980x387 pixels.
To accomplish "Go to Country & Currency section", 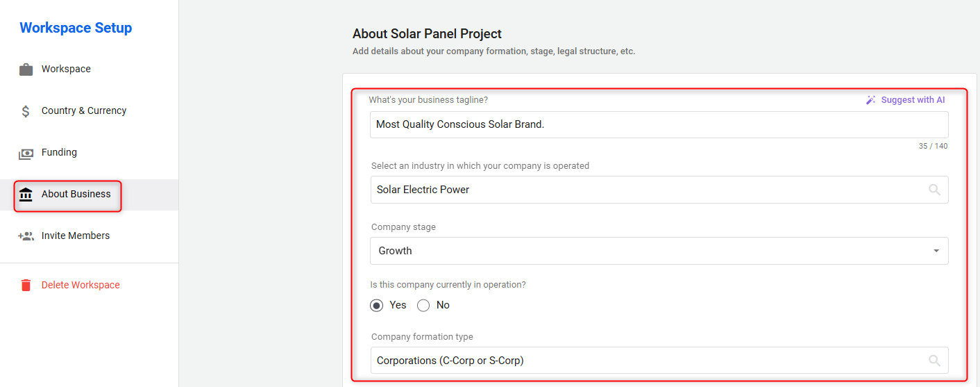I will coord(83,111).
